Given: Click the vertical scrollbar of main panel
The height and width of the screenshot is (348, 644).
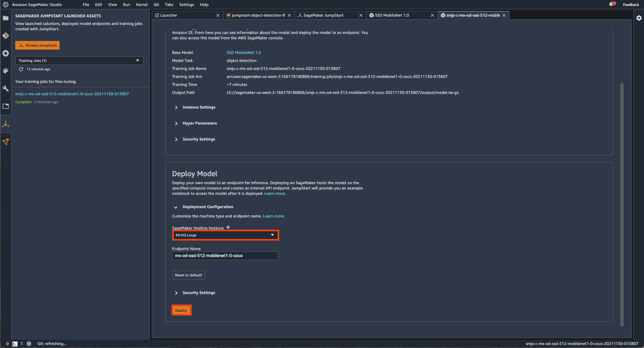Looking at the screenshot, I should 622,205.
